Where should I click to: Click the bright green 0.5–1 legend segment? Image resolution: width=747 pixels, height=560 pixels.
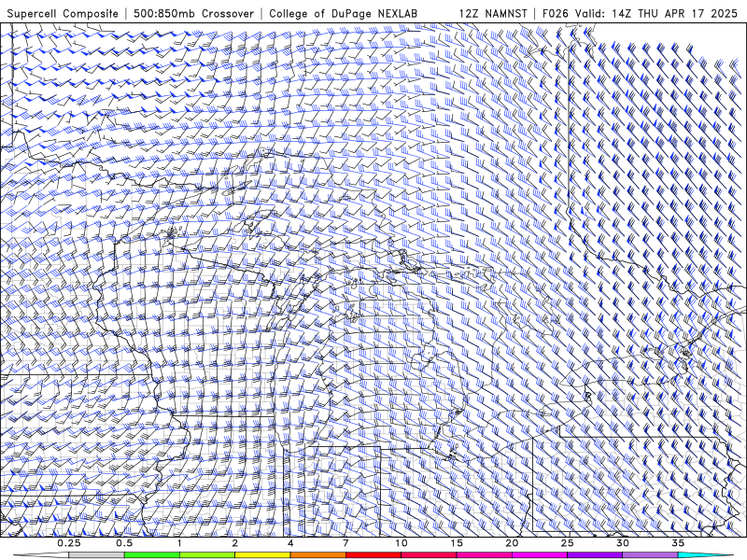coord(152,555)
